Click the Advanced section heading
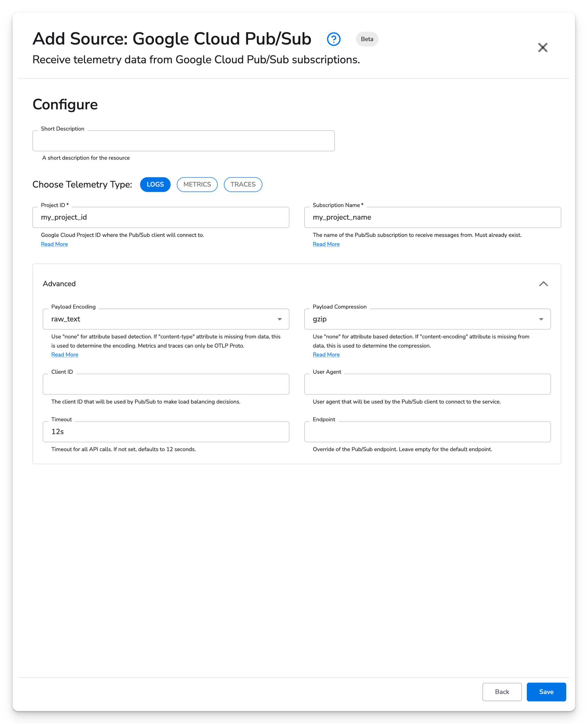588x724 pixels. [59, 284]
